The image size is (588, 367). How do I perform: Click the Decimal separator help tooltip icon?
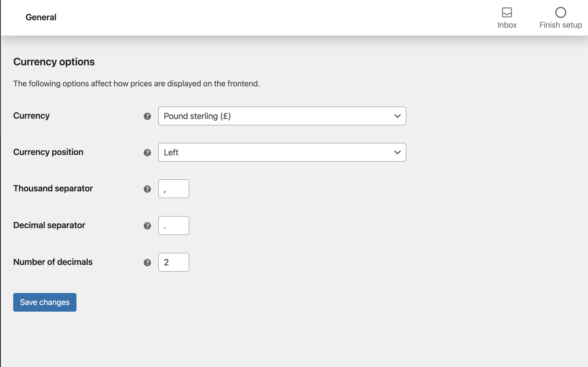coord(147,226)
